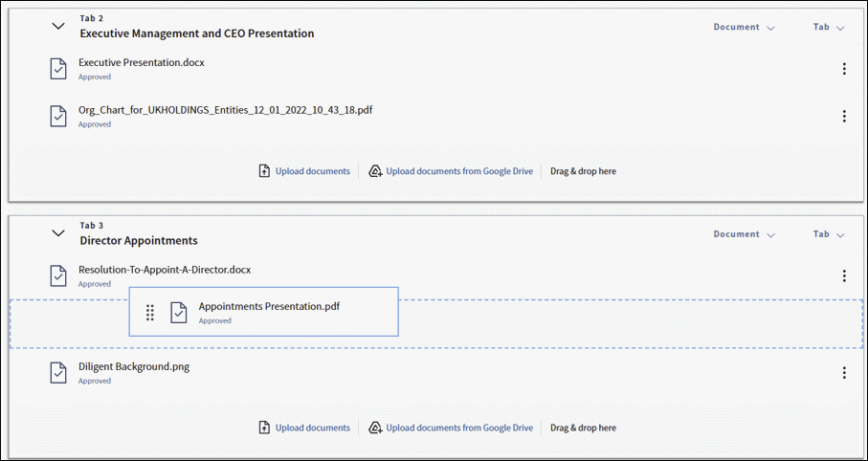The height and width of the screenshot is (461, 868).
Task: Collapse the Executive Management and CEO Presentation tab
Action: (x=58, y=27)
